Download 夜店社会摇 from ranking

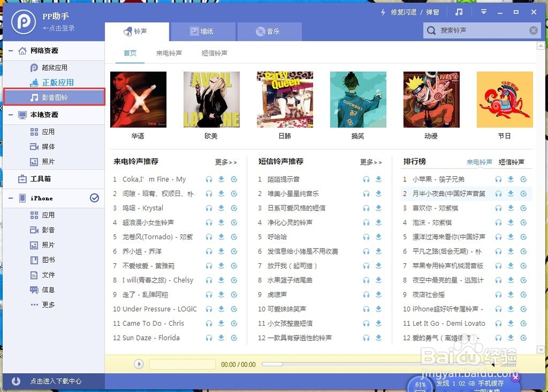(511, 295)
